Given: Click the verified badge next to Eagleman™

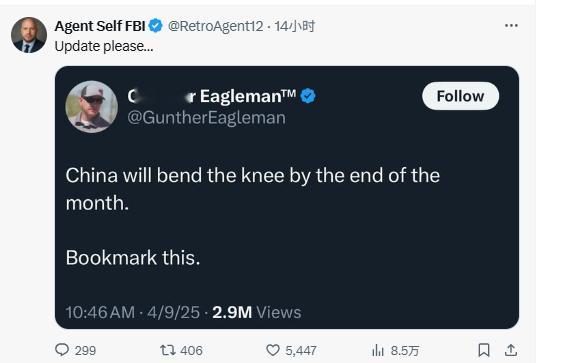Looking at the screenshot, I should click(308, 96).
